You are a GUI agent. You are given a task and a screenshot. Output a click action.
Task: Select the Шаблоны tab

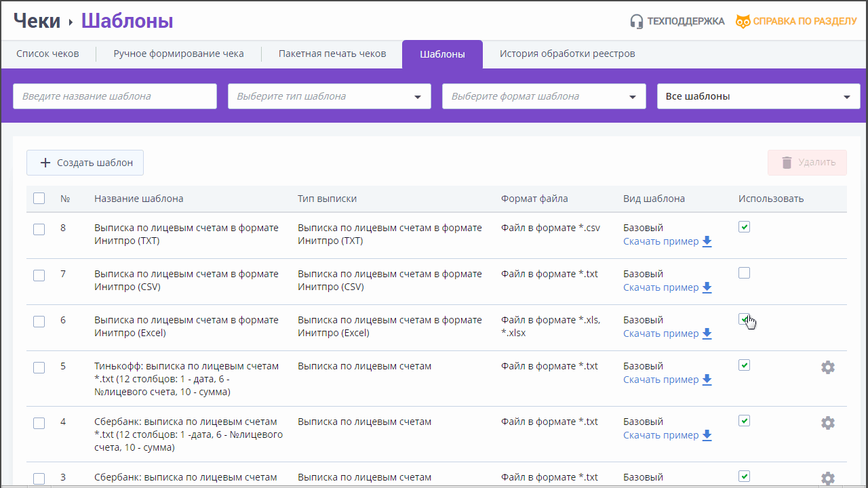click(x=442, y=54)
